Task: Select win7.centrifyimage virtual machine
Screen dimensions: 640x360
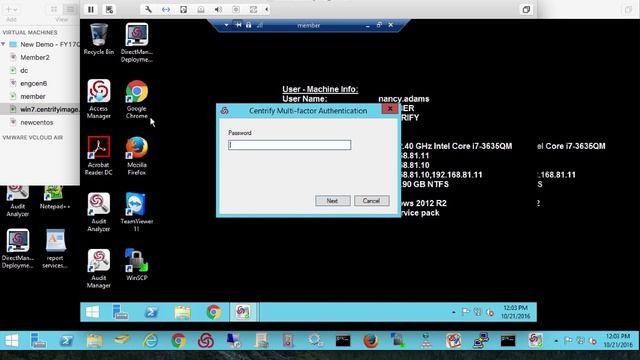Action: 41,109
